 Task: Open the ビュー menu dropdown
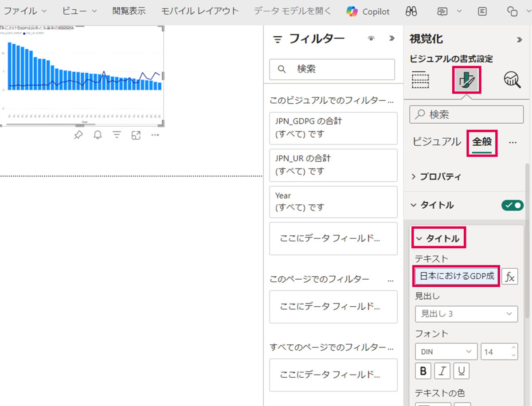80,11
